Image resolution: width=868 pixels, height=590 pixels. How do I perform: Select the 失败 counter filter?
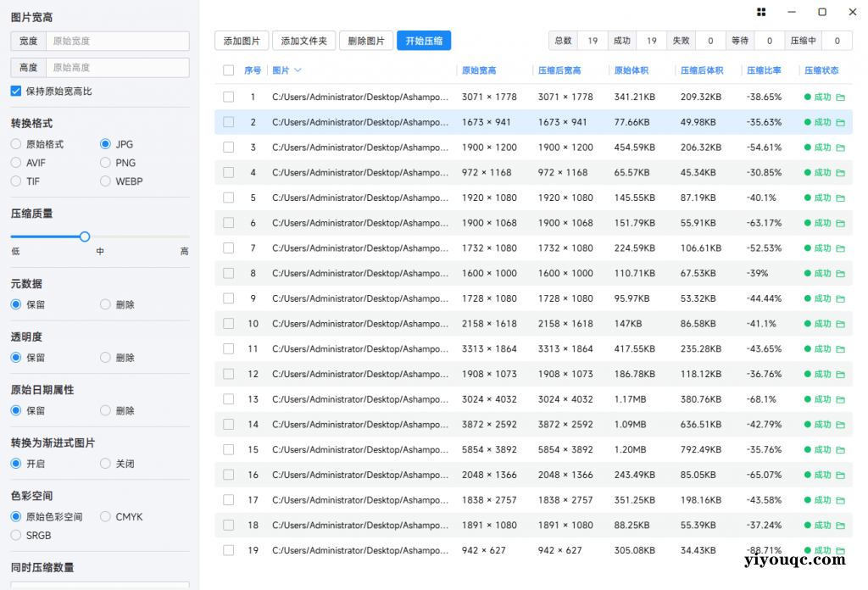coord(681,40)
